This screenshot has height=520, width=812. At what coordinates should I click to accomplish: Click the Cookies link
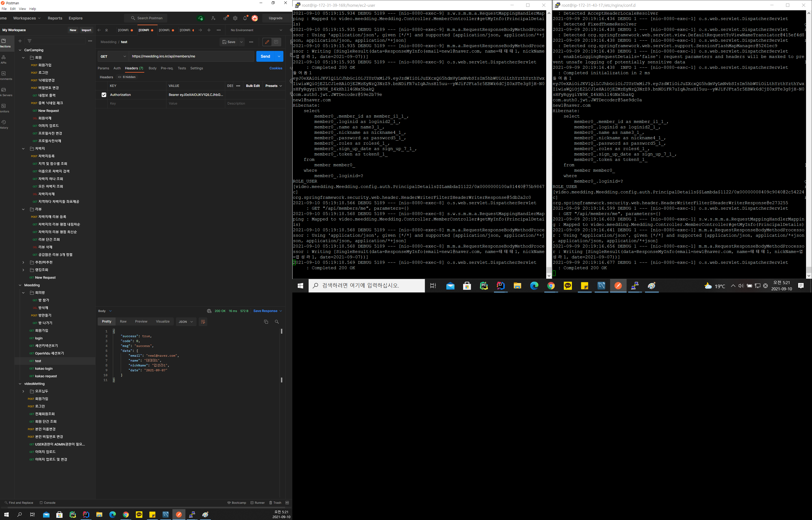tap(276, 68)
